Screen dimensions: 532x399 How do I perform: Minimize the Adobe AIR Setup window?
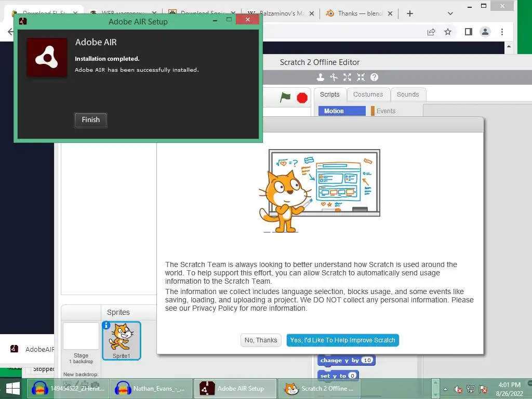point(215,21)
